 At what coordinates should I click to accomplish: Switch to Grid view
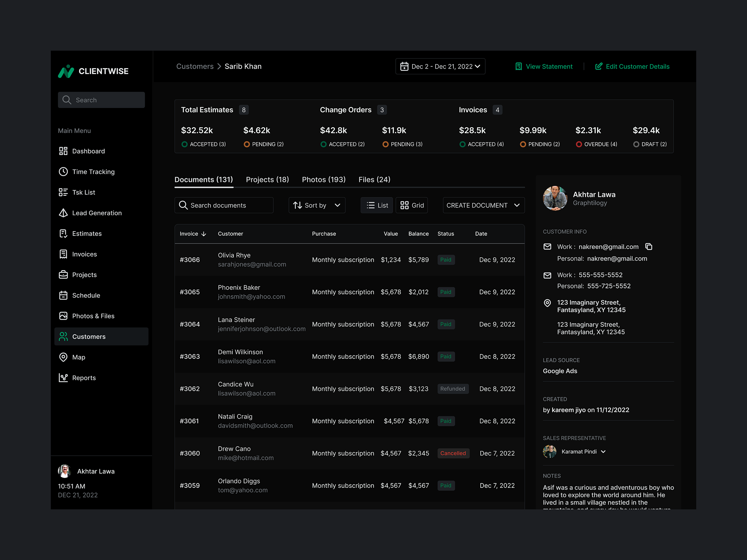pyautogui.click(x=411, y=205)
